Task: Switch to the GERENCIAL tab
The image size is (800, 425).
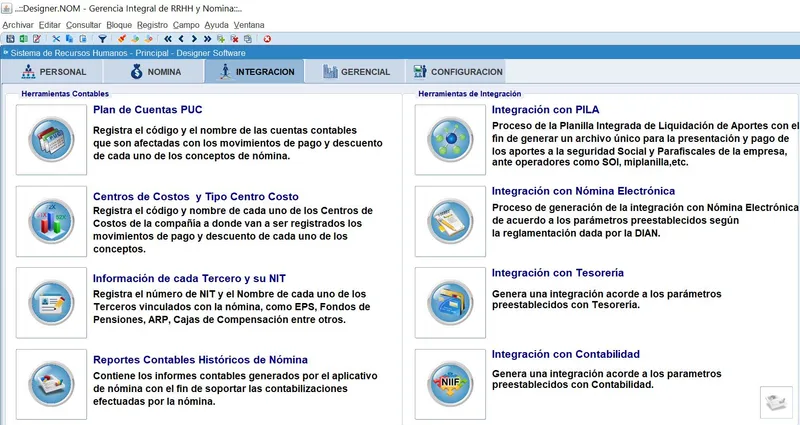Action: (356, 71)
